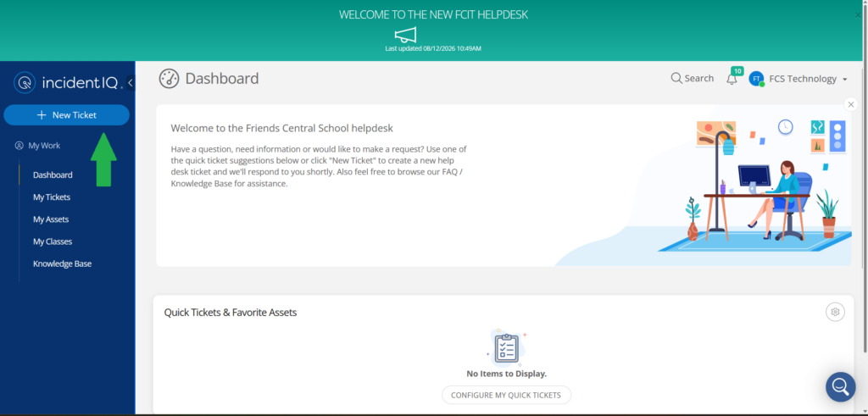This screenshot has height=416, width=868.
Task: Select Dashboard in the sidebar
Action: tap(53, 175)
